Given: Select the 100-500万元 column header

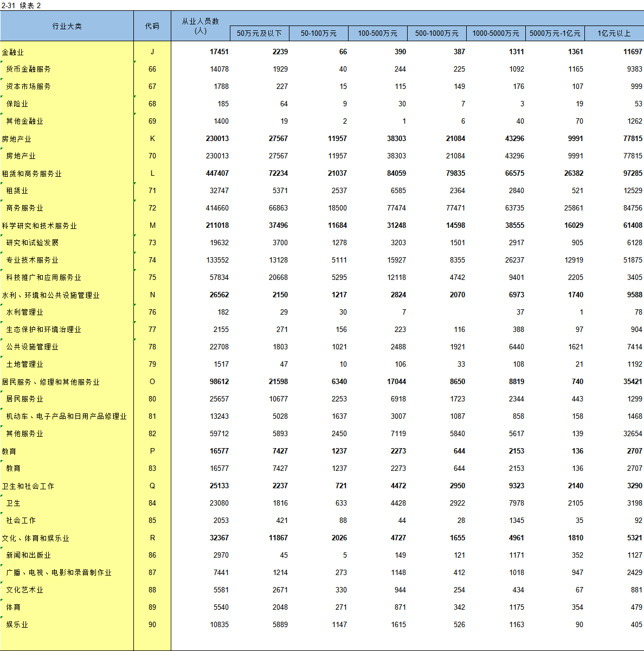Looking at the screenshot, I should (377, 33).
